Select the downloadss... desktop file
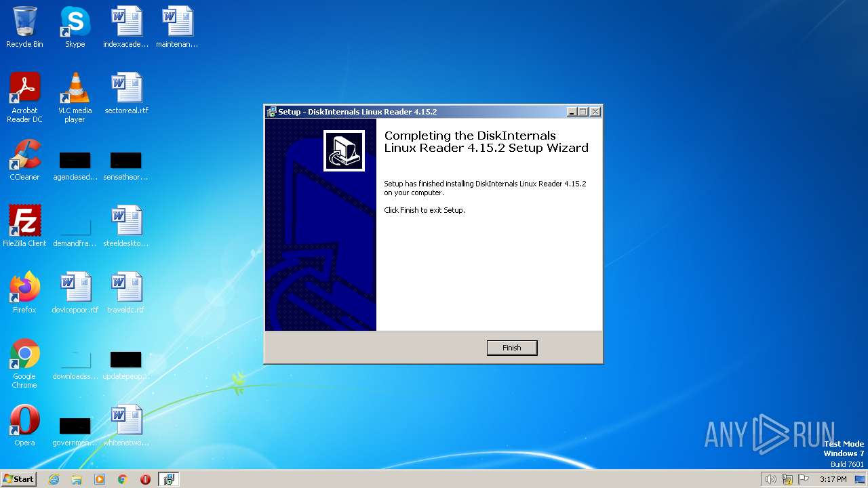 [x=75, y=366]
